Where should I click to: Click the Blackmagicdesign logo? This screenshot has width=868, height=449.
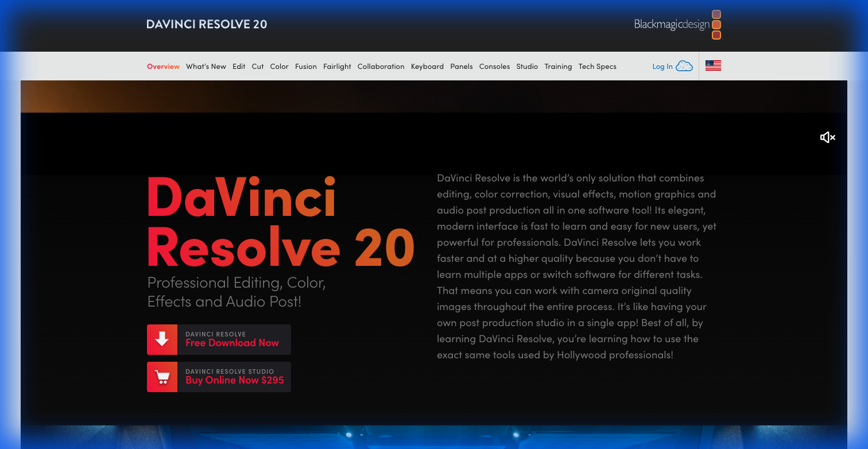pos(671,25)
